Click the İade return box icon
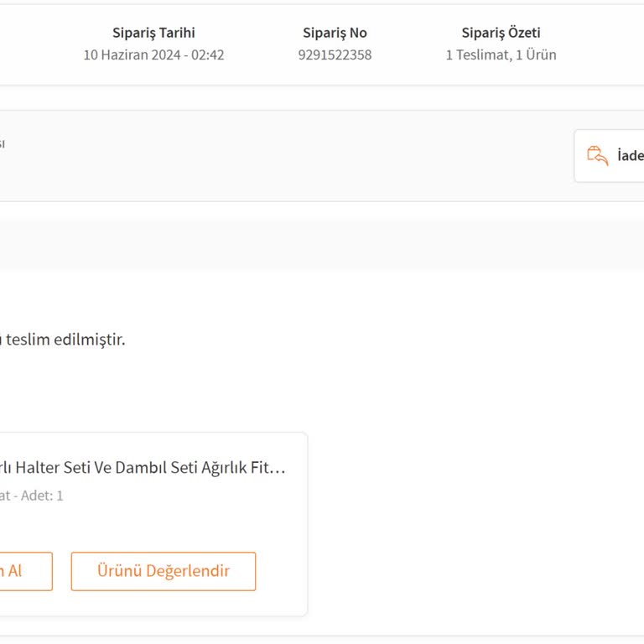 597,156
